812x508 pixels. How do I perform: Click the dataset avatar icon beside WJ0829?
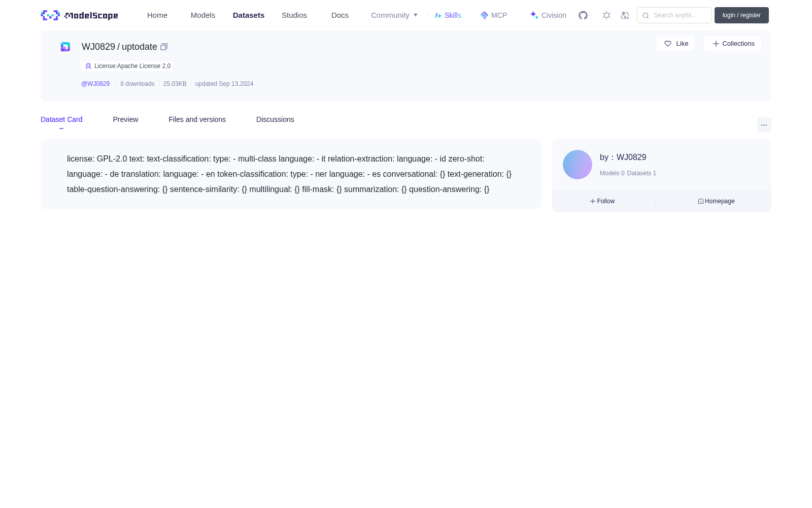point(65,47)
